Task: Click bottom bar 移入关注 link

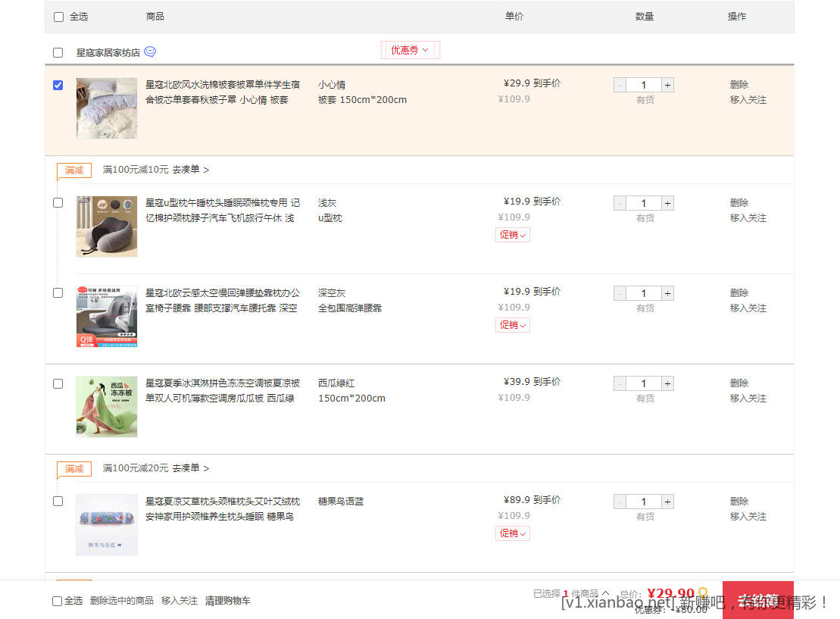Action: point(180,601)
